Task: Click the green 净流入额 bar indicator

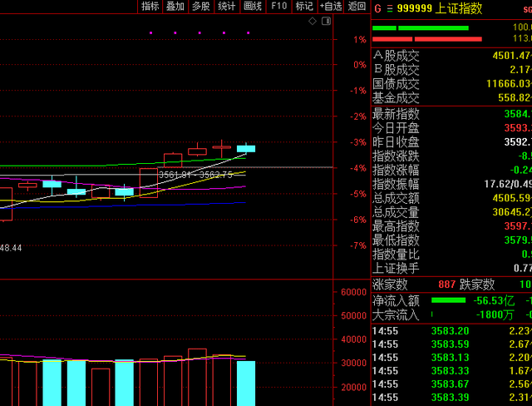Action: click(x=449, y=300)
